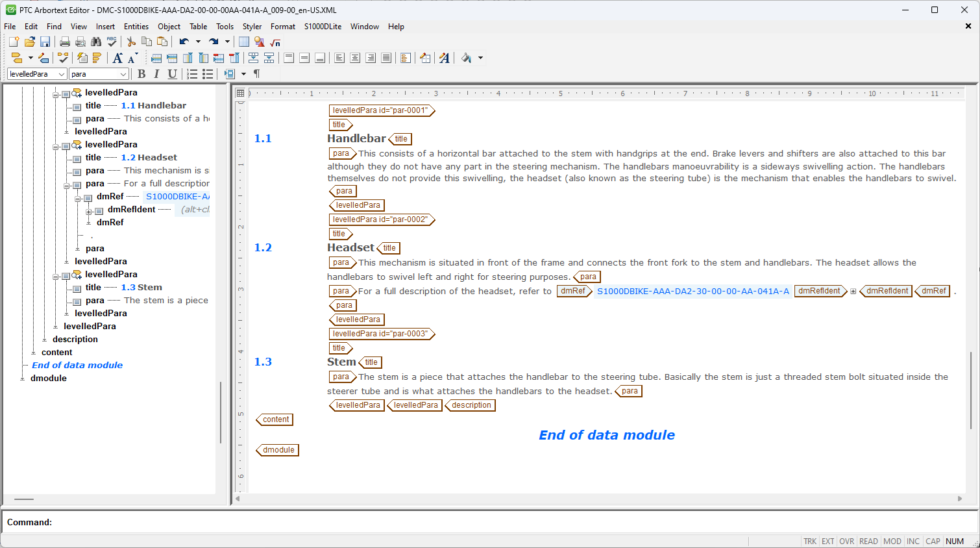Image resolution: width=980 pixels, height=548 pixels.
Task: Expand the plus sign between the dmRefIdent tags
Action: pos(853,292)
